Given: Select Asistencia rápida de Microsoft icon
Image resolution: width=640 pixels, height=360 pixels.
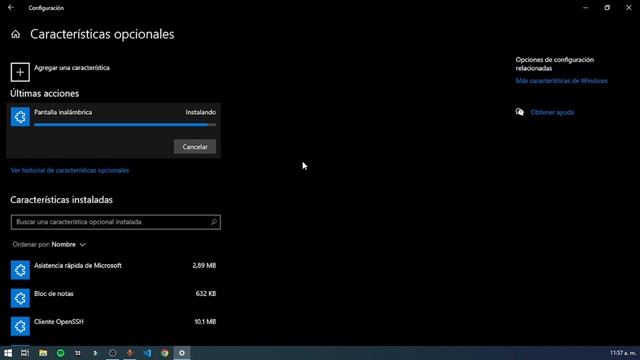Looking at the screenshot, I should click(x=20, y=270).
